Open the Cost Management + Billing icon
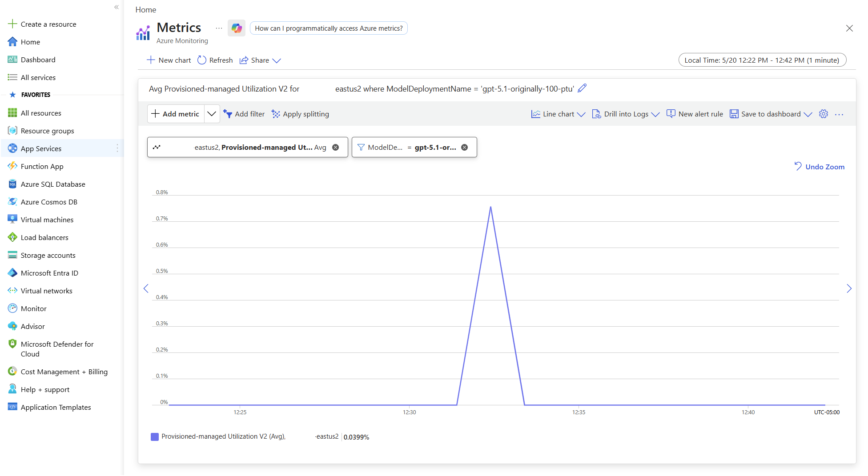Image resolution: width=868 pixels, height=476 pixels. [12, 372]
